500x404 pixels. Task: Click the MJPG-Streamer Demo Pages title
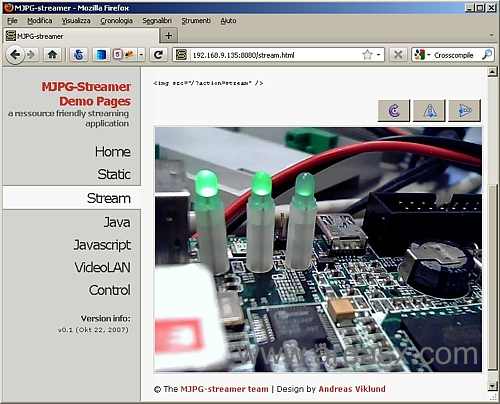(86, 94)
